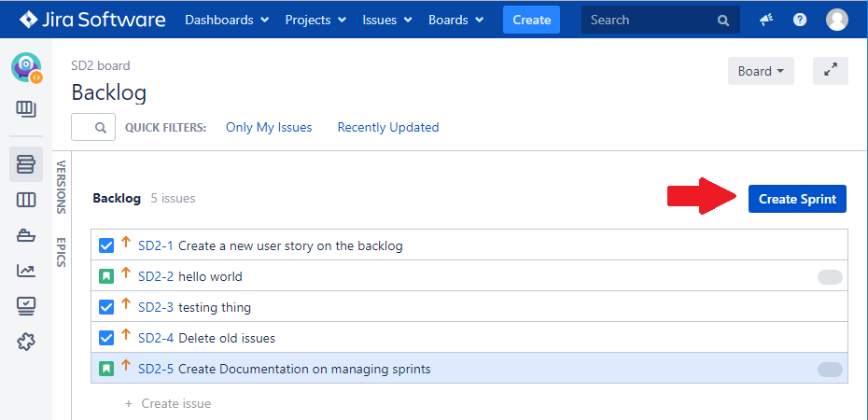Click the Add-ons puzzle piece icon
Image resolution: width=868 pixels, height=420 pixels.
pyautogui.click(x=26, y=342)
